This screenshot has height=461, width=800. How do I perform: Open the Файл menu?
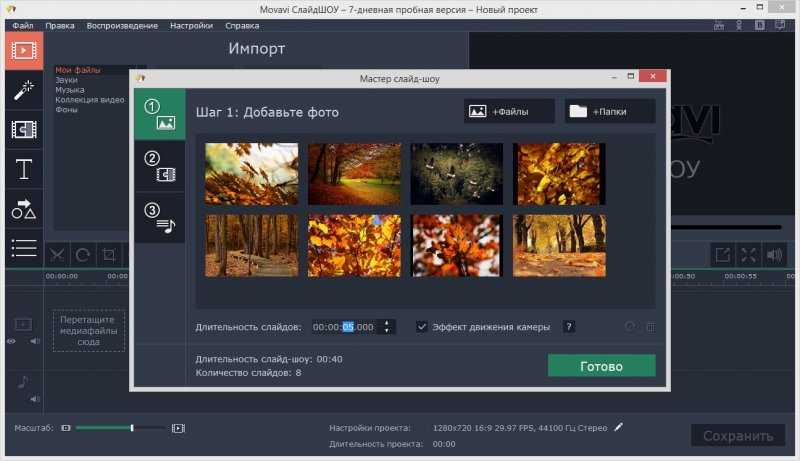coord(22,25)
